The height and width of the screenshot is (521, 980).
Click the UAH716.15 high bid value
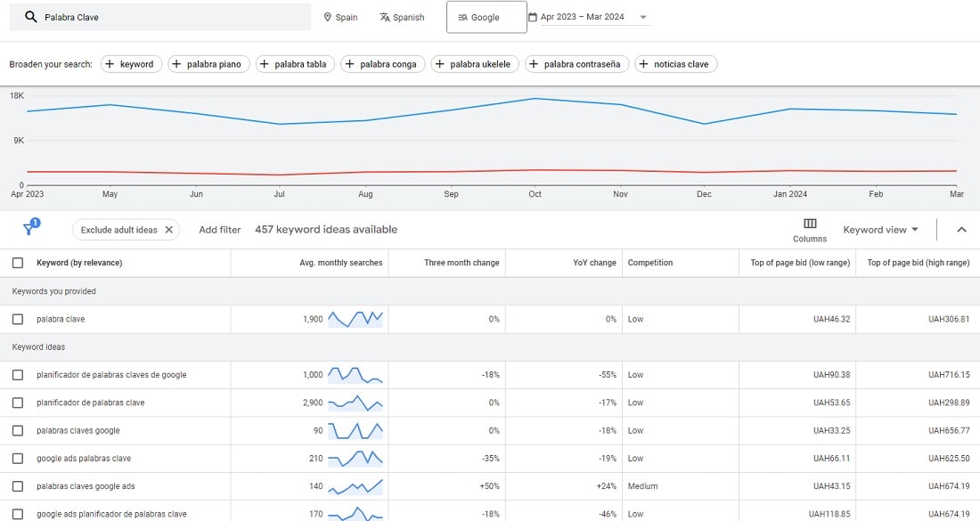[949, 375]
